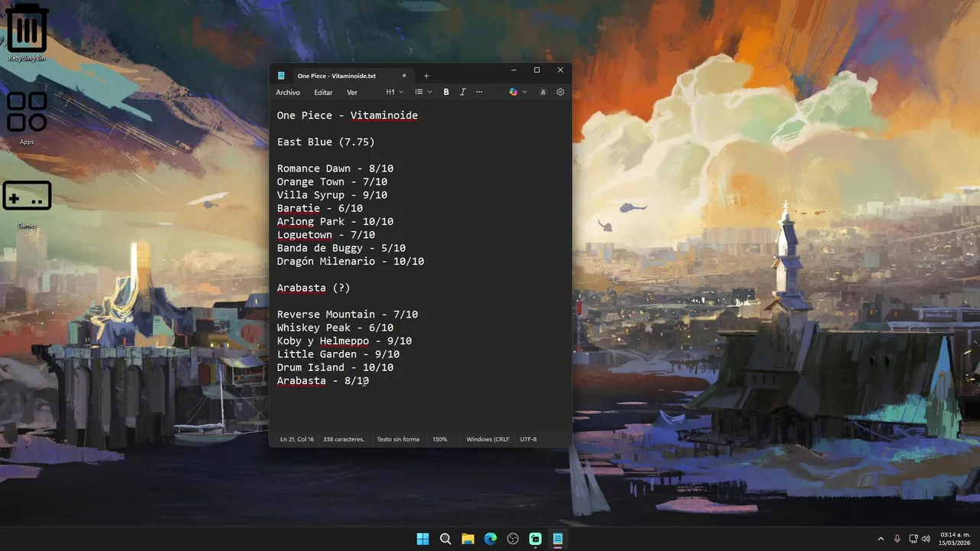Open the Editar menu

(x=323, y=92)
